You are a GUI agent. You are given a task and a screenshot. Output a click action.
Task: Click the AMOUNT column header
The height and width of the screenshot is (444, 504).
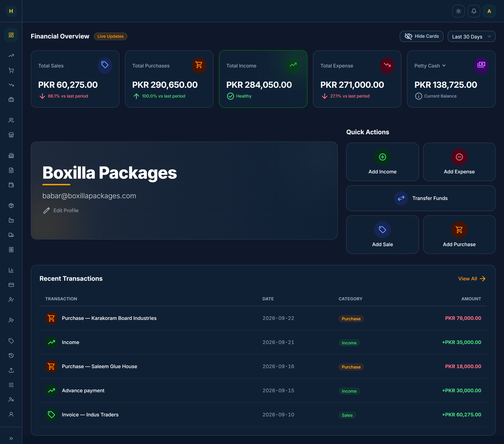pyautogui.click(x=471, y=299)
